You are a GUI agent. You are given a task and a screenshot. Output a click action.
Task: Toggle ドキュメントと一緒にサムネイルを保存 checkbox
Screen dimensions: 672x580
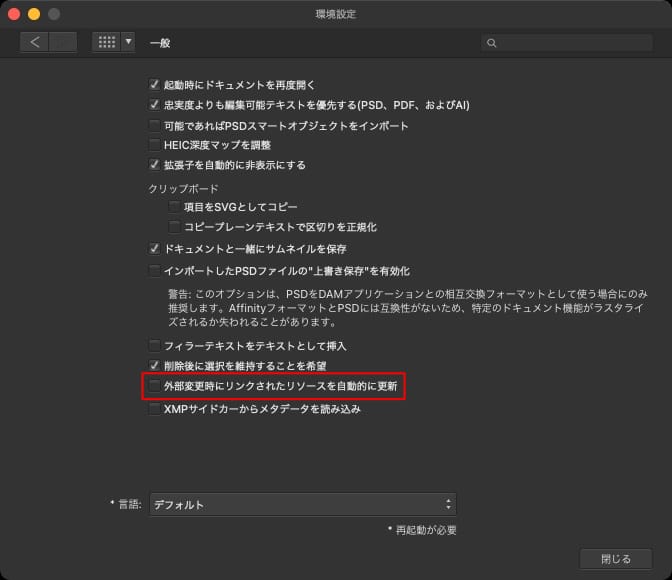pos(154,248)
